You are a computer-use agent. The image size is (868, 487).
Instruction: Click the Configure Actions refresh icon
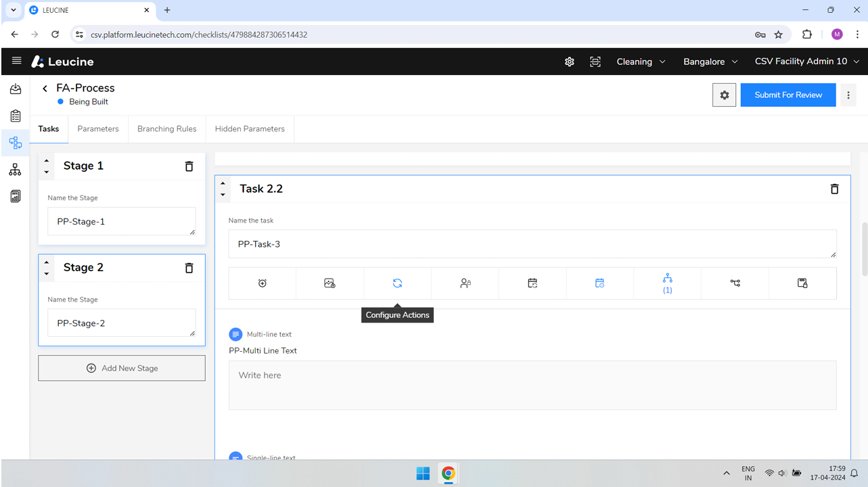tap(397, 283)
